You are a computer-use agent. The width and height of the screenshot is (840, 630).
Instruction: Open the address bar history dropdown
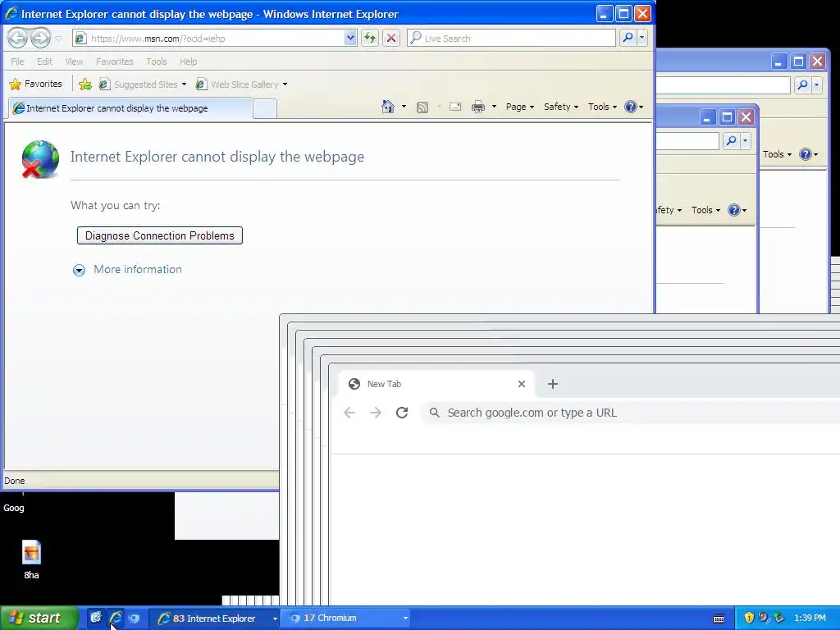pos(349,38)
